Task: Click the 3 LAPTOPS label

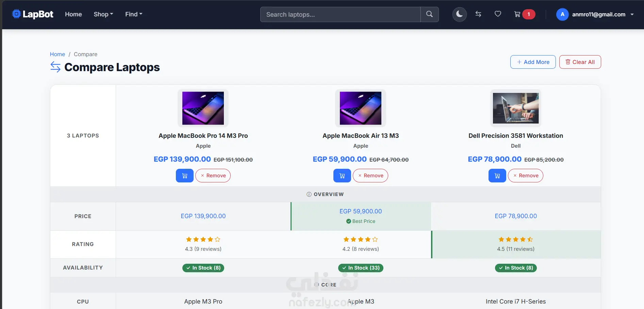Action: (83, 135)
